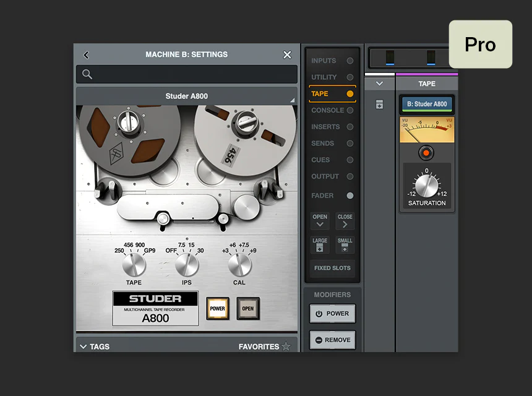Go back using the left chevron arrow
This screenshot has height=396, width=532.
[x=86, y=55]
